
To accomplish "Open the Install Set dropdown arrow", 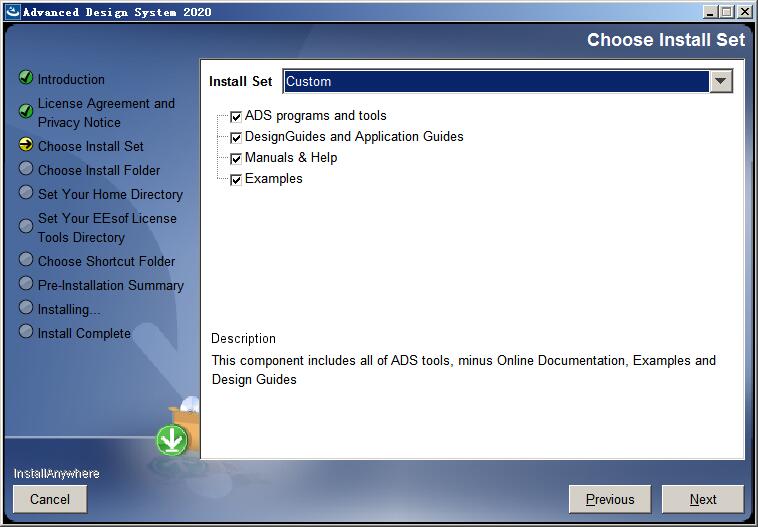I will (720, 81).
